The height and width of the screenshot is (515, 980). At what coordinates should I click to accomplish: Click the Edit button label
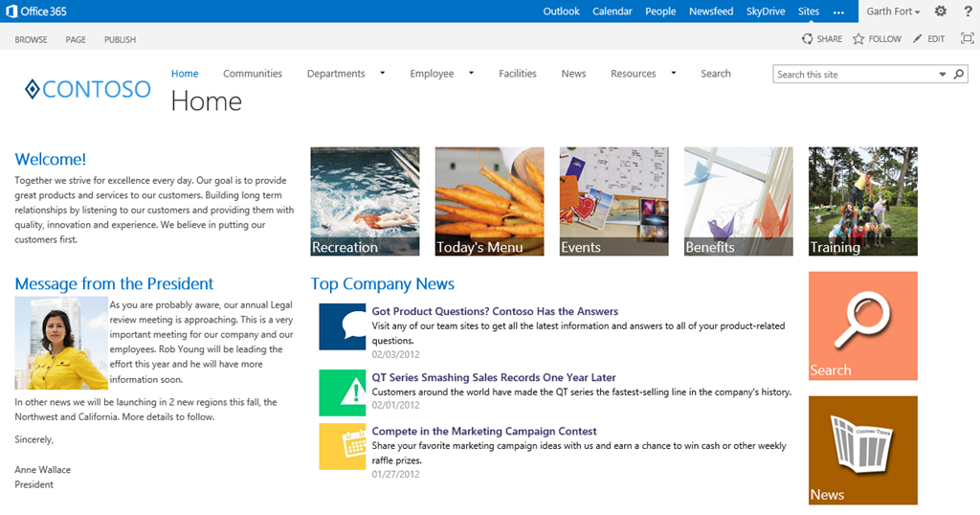click(x=936, y=38)
